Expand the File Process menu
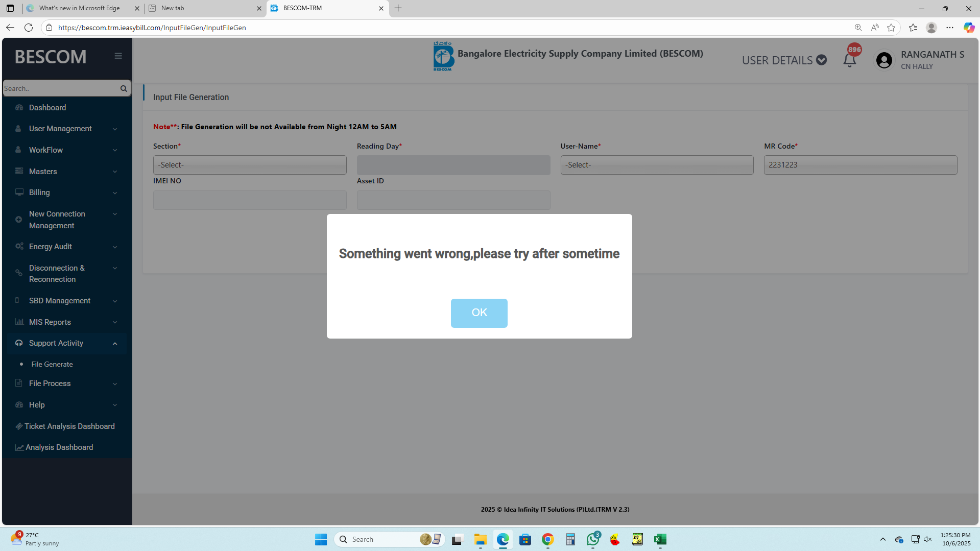This screenshot has height=551, width=980. click(67, 384)
